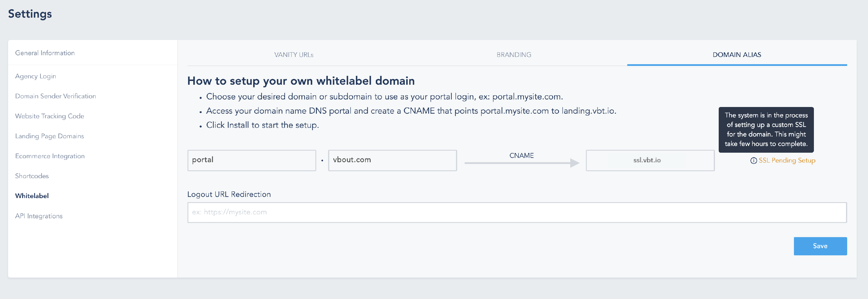Click the Logout URL Redirection input

tap(517, 213)
